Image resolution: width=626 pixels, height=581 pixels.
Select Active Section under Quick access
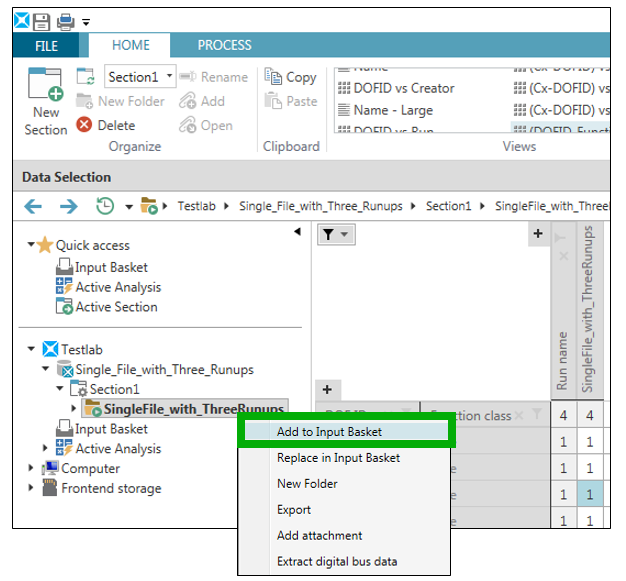point(116,307)
